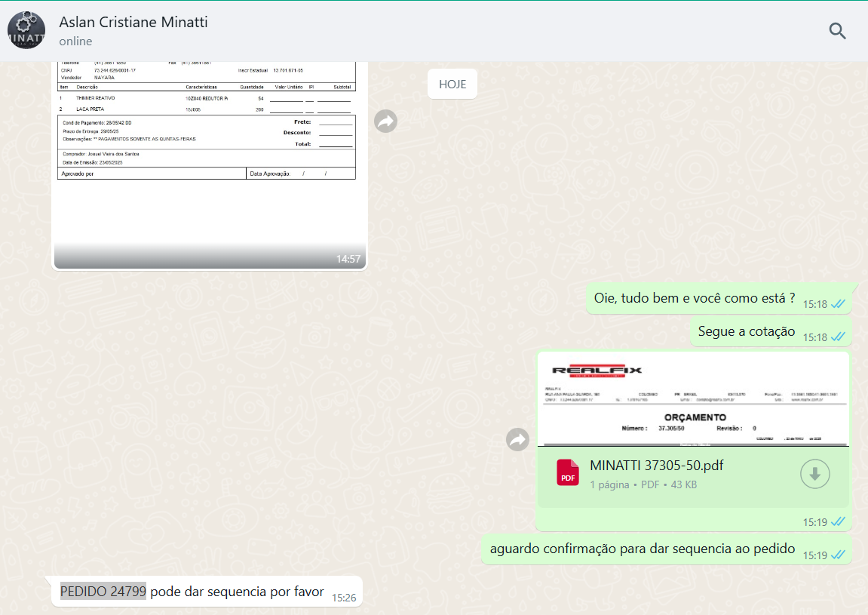Click the 'Oie, tudo bem' message bubble
Image resolution: width=868 pixels, height=615 pixels.
coord(694,298)
